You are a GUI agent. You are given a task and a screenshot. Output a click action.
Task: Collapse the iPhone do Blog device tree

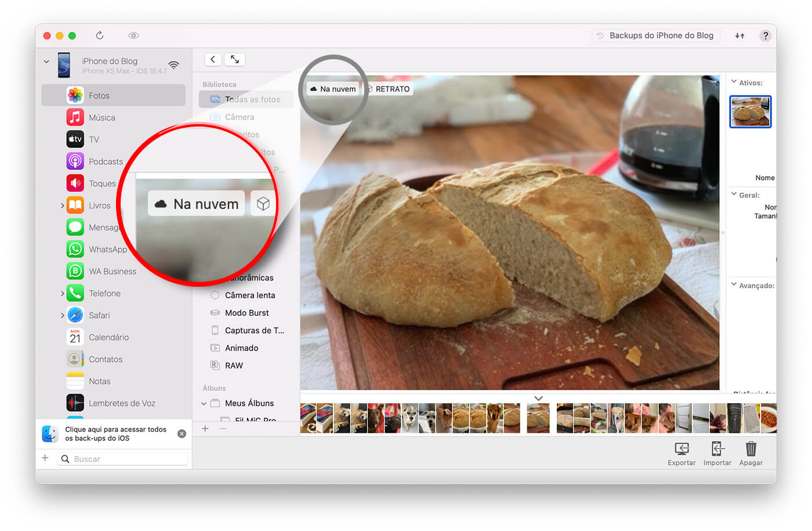tap(46, 61)
